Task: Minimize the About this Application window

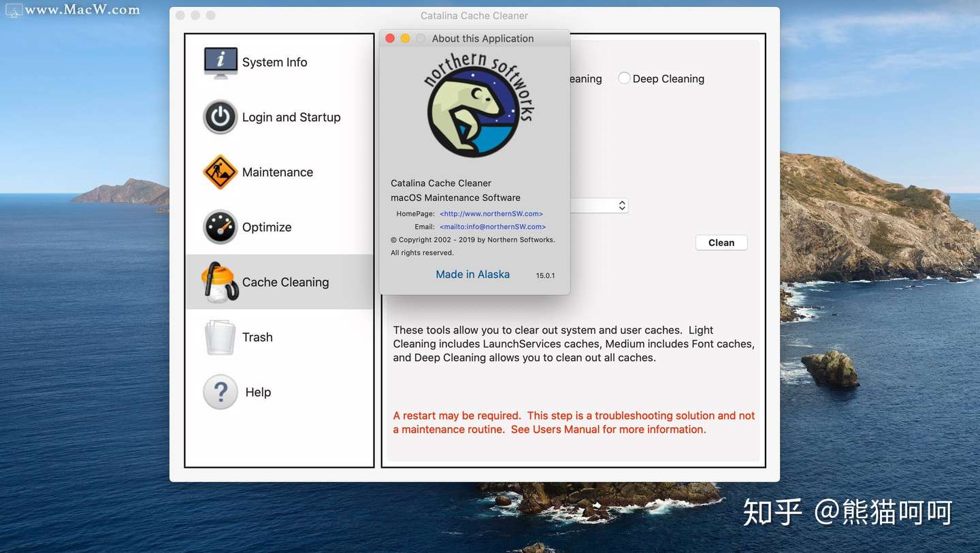Action: [406, 38]
